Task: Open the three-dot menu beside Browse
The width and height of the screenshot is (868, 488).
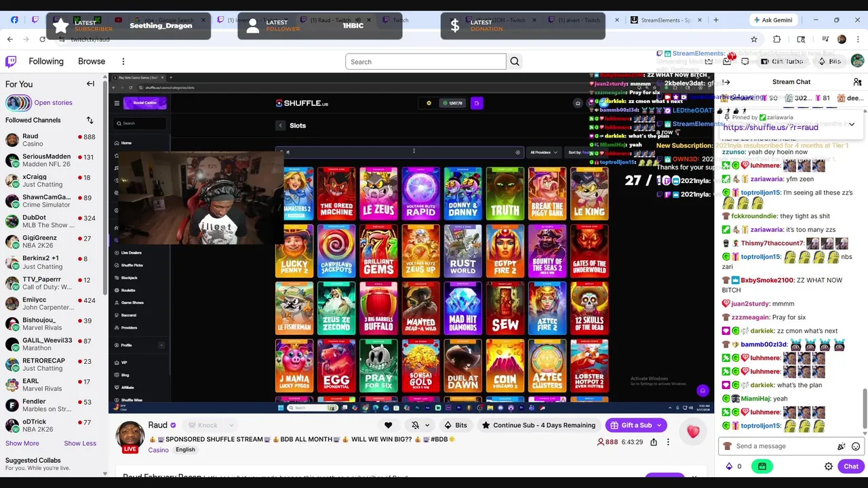Action: (123, 62)
